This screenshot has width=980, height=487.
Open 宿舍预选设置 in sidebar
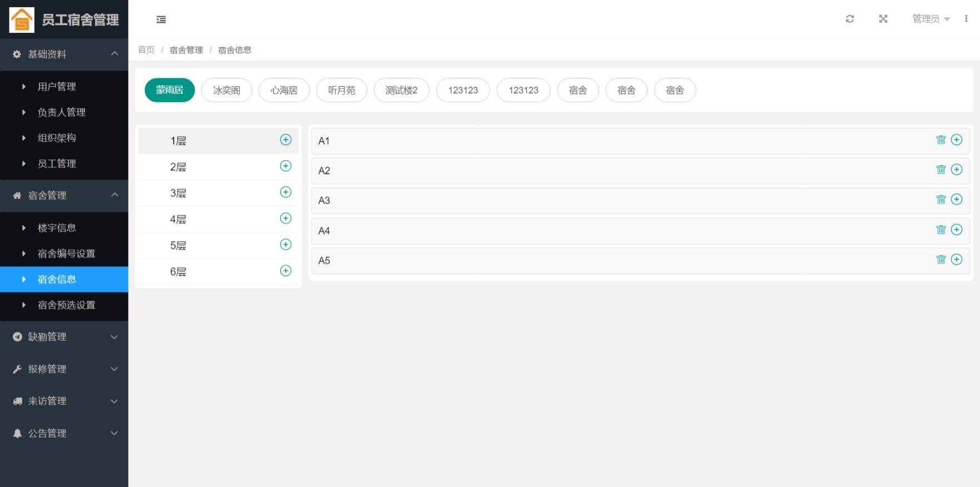pyautogui.click(x=64, y=305)
